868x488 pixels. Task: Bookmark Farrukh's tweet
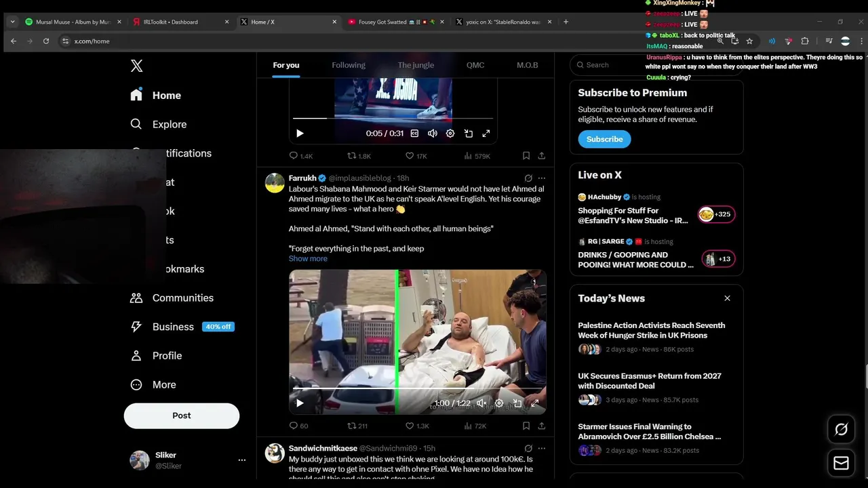(x=526, y=426)
